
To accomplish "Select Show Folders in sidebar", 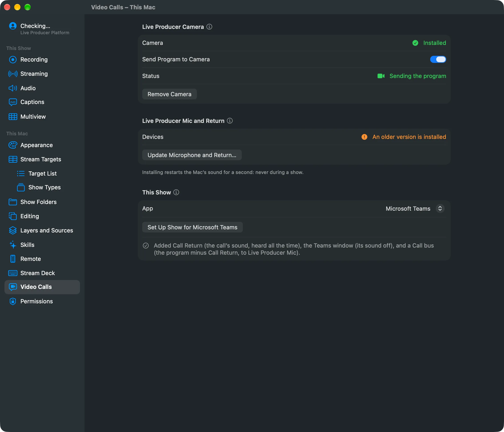I will point(42,202).
